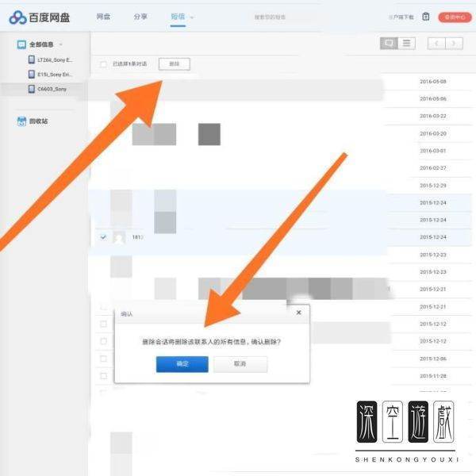The height and width of the screenshot is (476, 476).
Task: Open the clipboard notice icon in header
Action: [x=426, y=17]
